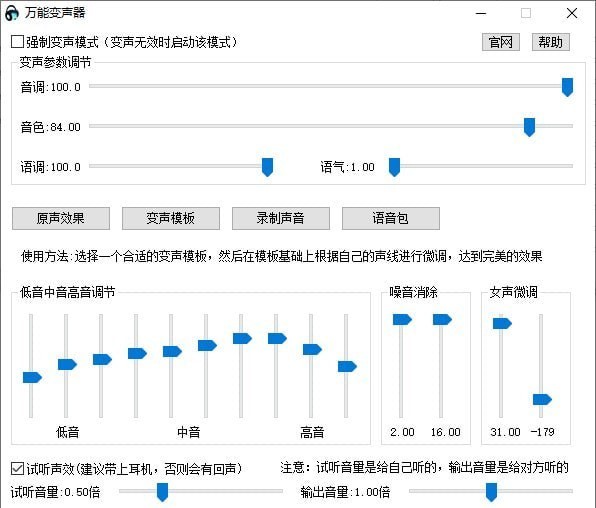Apply the 原声效果 button
596x508 pixels.
point(61,218)
